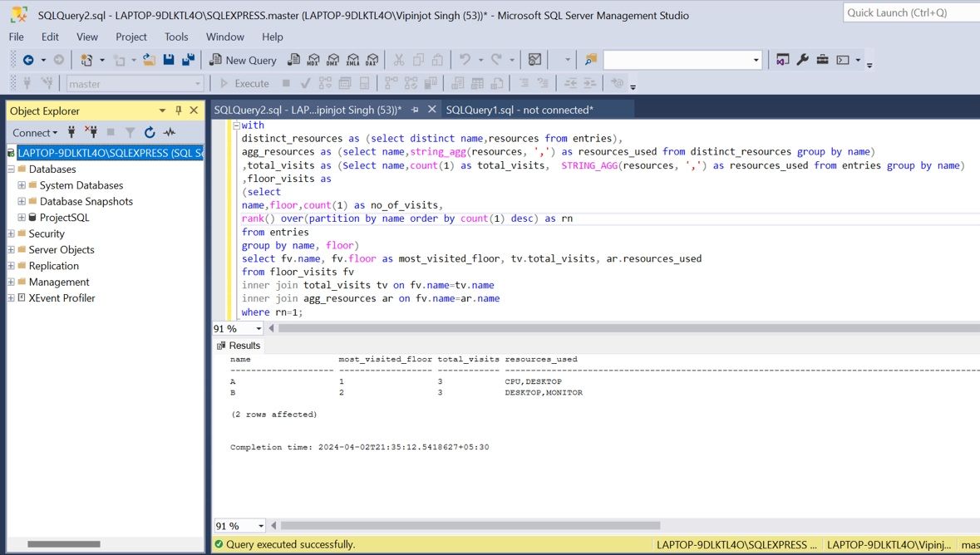Open Properties window via wrench icon
The image size is (980, 555).
tap(802, 60)
